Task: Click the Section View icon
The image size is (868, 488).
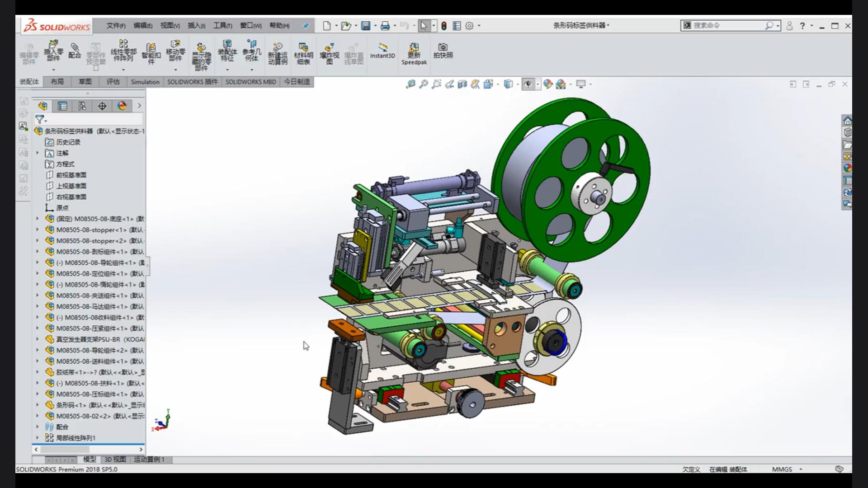Action: tap(462, 84)
